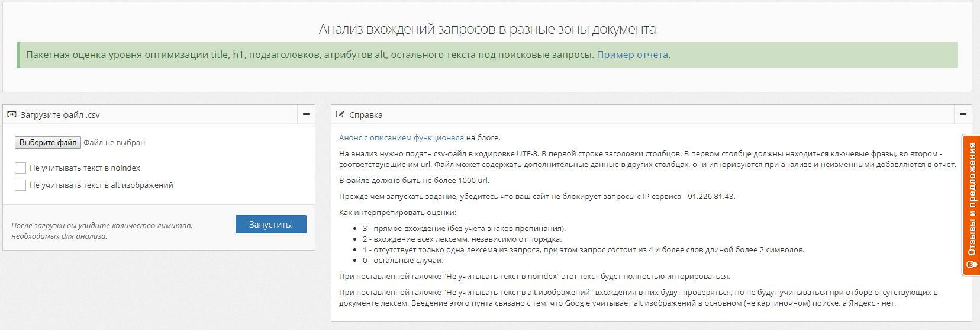Click the icon beside "Загрузите файл .csv"

[12, 114]
